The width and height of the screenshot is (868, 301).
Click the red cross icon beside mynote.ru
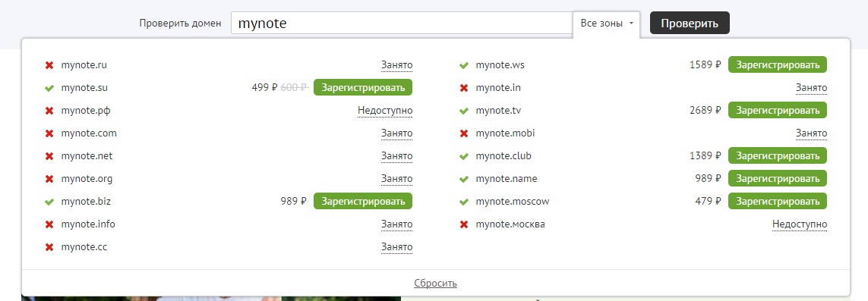tap(49, 65)
